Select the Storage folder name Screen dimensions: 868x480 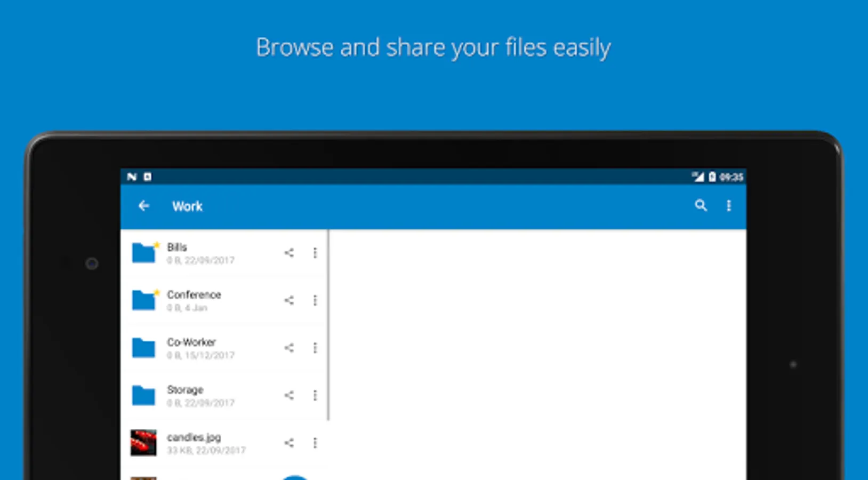click(185, 390)
